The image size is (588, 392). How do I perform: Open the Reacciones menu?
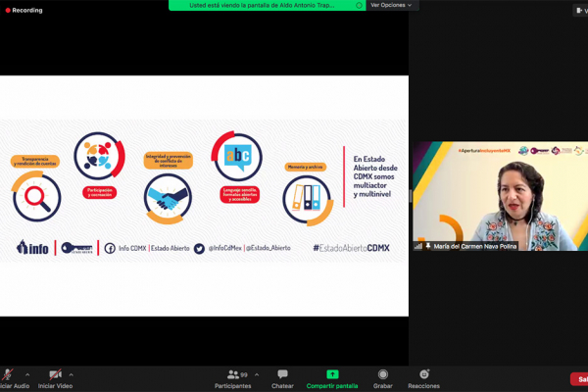click(423, 379)
